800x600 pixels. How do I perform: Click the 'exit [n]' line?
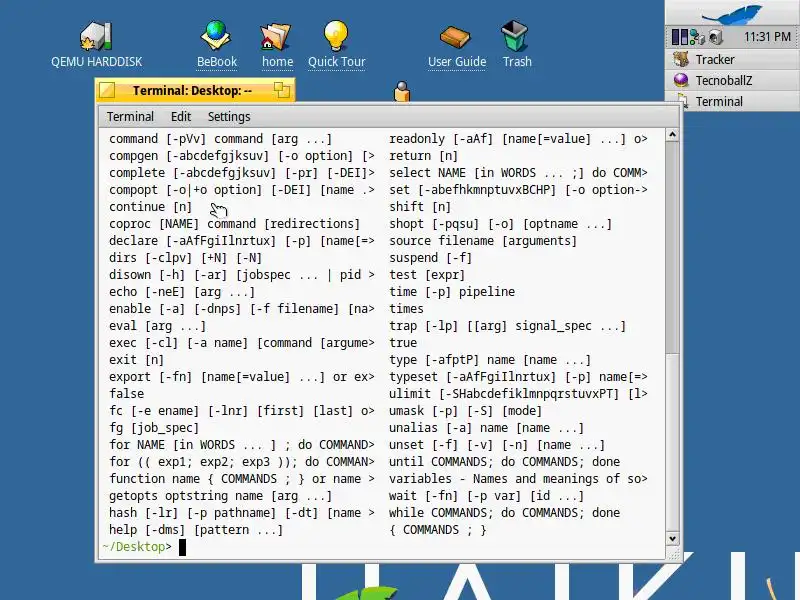(136, 360)
